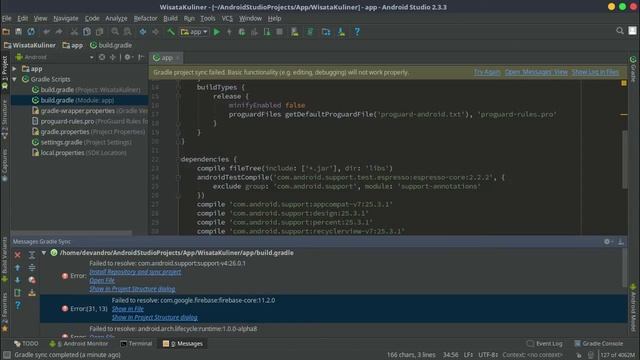
Task: Click Open 'Messages' View link
Action: coord(536,72)
